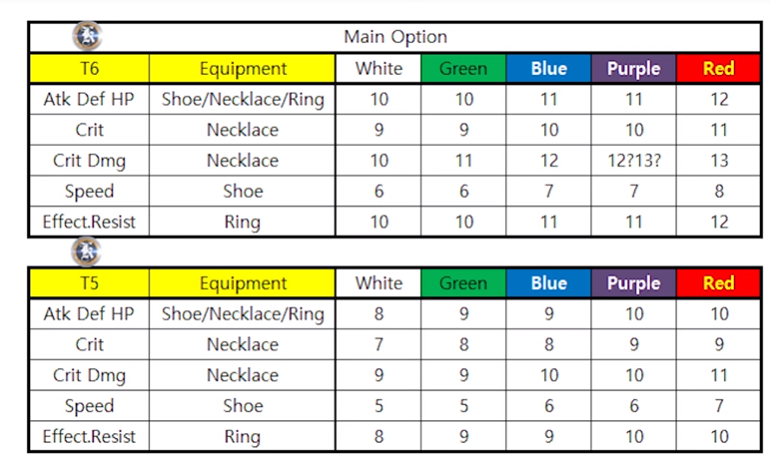This screenshot has height=470, width=771.
Task: Select the Purple header in the T6 table
Action: (633, 68)
